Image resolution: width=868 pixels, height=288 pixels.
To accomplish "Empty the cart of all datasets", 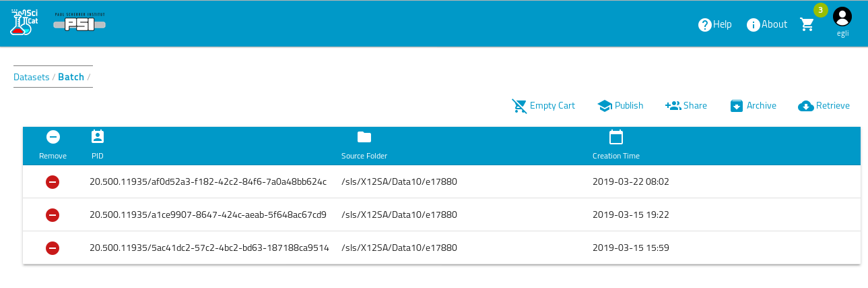I will 543,106.
